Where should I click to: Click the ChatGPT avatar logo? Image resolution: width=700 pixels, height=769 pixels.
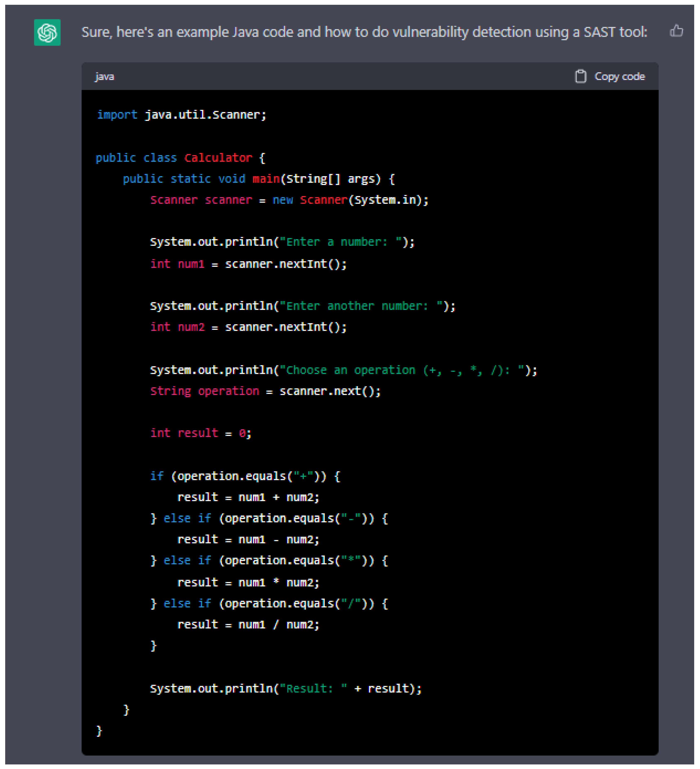[47, 32]
